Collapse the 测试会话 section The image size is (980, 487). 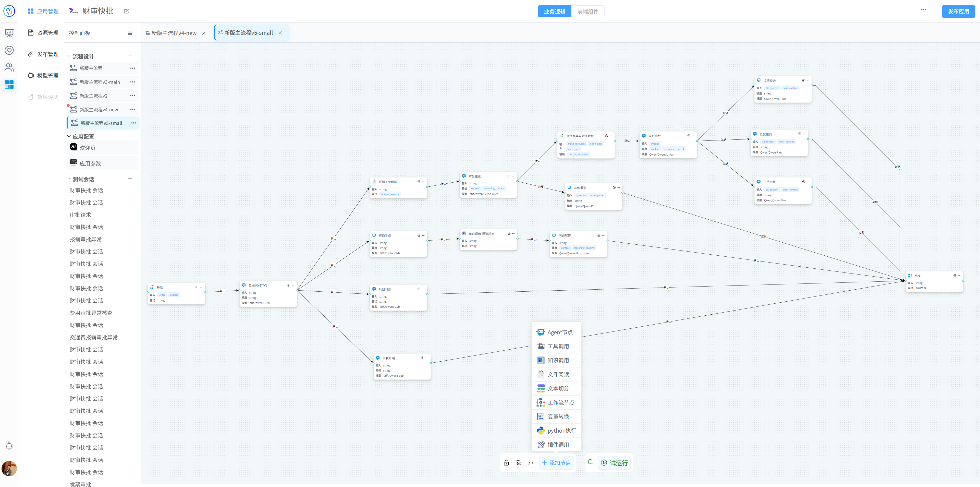click(69, 179)
